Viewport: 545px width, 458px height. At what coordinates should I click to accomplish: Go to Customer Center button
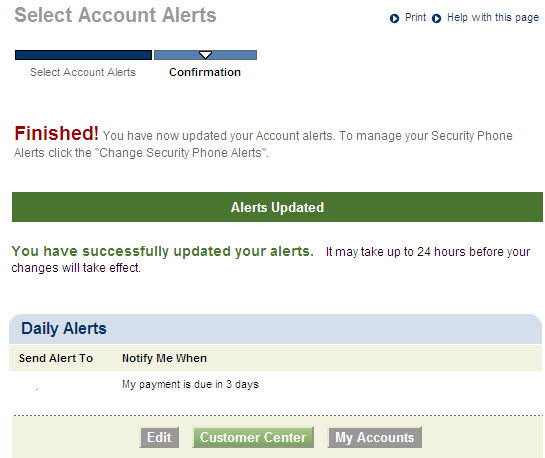[253, 437]
